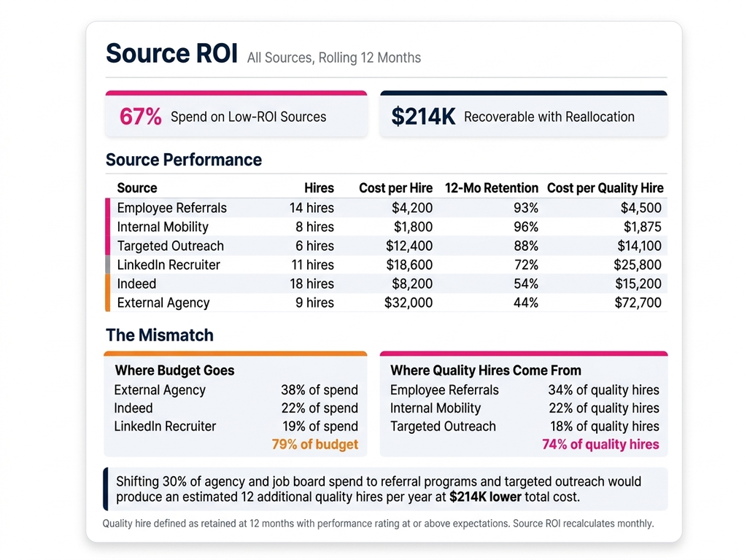Click the pink 74% of quality hires total
Image resolution: width=747 pixels, height=560 pixels.
(600, 445)
